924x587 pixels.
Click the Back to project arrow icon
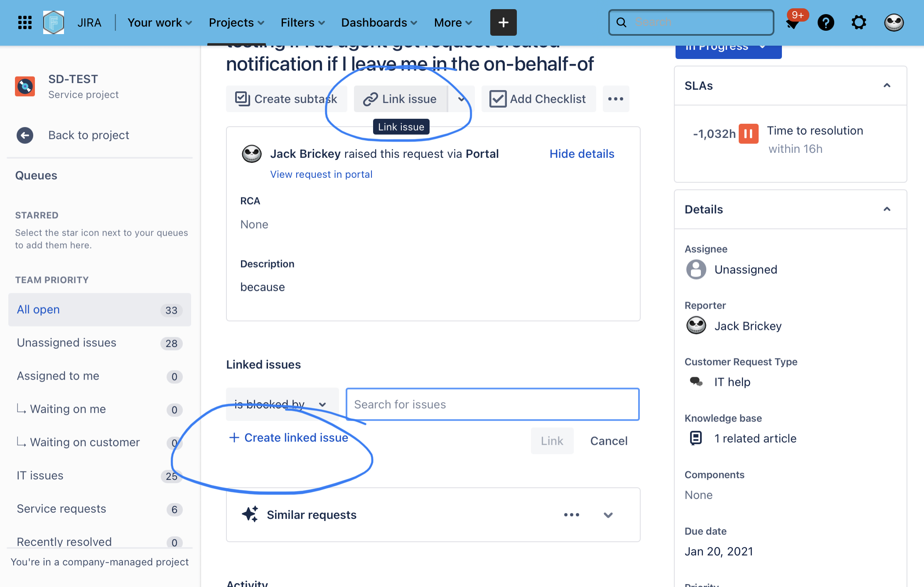click(x=25, y=135)
